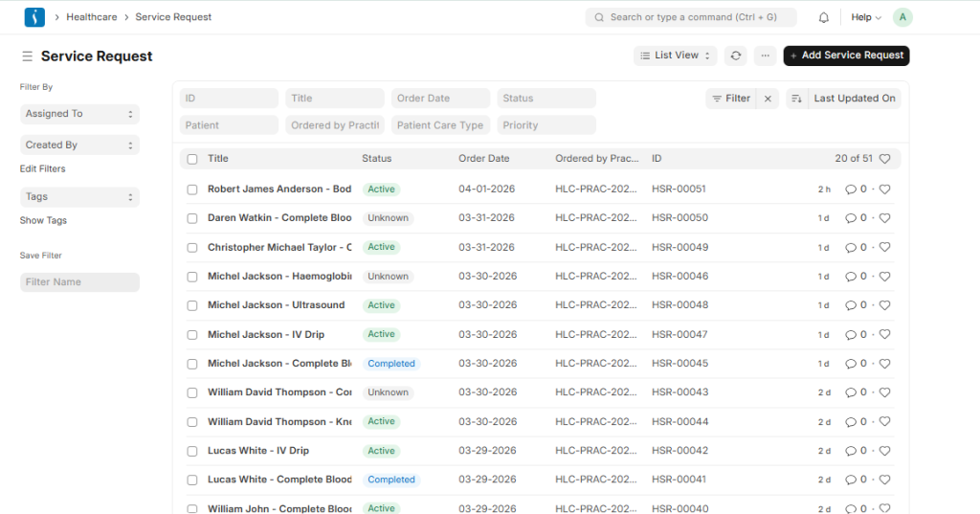The image size is (980, 514).
Task: Toggle sort order ascending/descending icon
Action: tap(796, 99)
